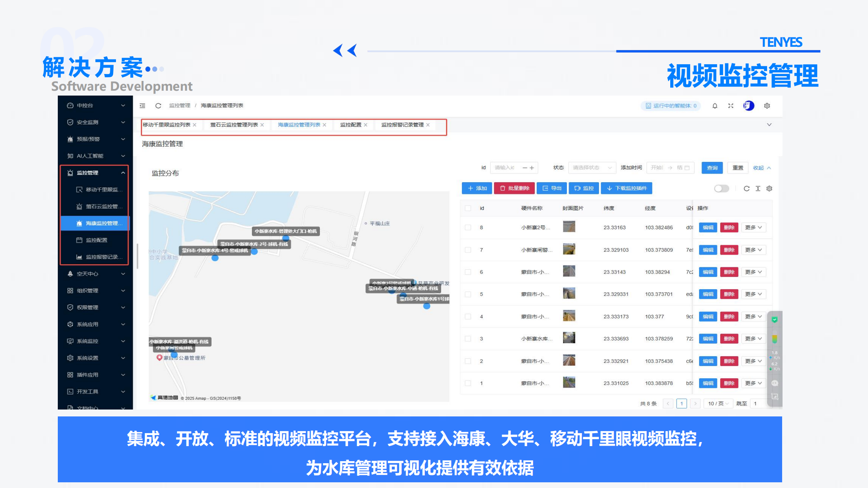Click the 查询 search button

click(x=712, y=168)
